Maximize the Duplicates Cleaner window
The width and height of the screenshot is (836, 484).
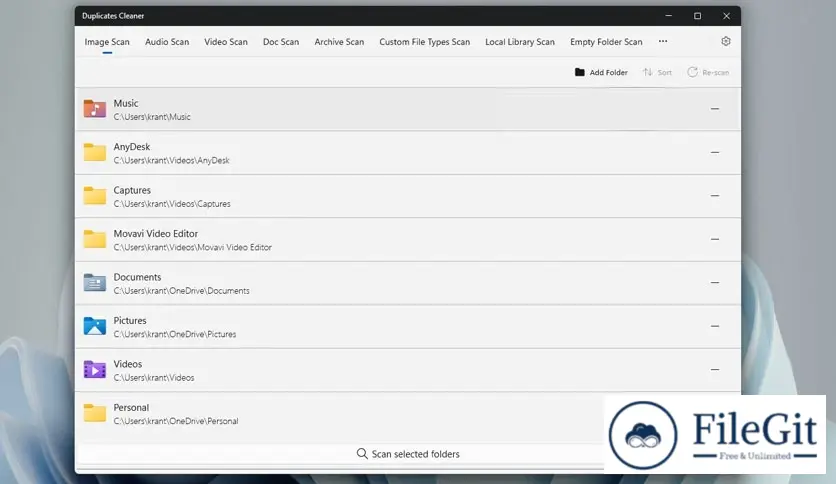point(697,16)
